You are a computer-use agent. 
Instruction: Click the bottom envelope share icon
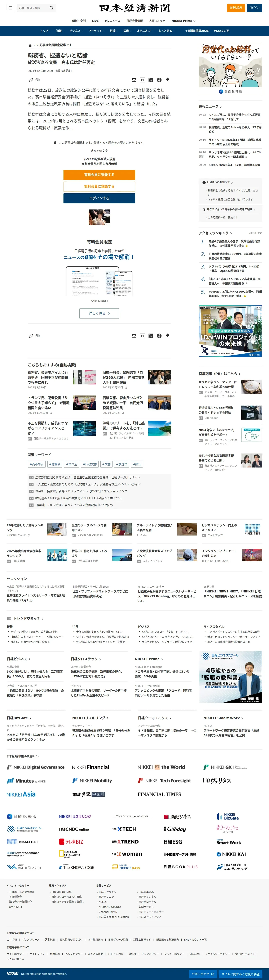click(134, 336)
